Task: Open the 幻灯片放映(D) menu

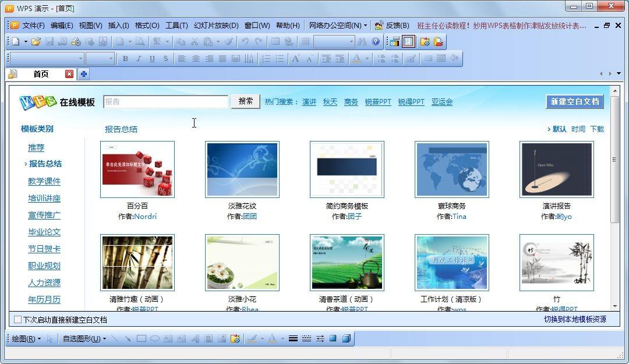Action: pyautogui.click(x=216, y=25)
